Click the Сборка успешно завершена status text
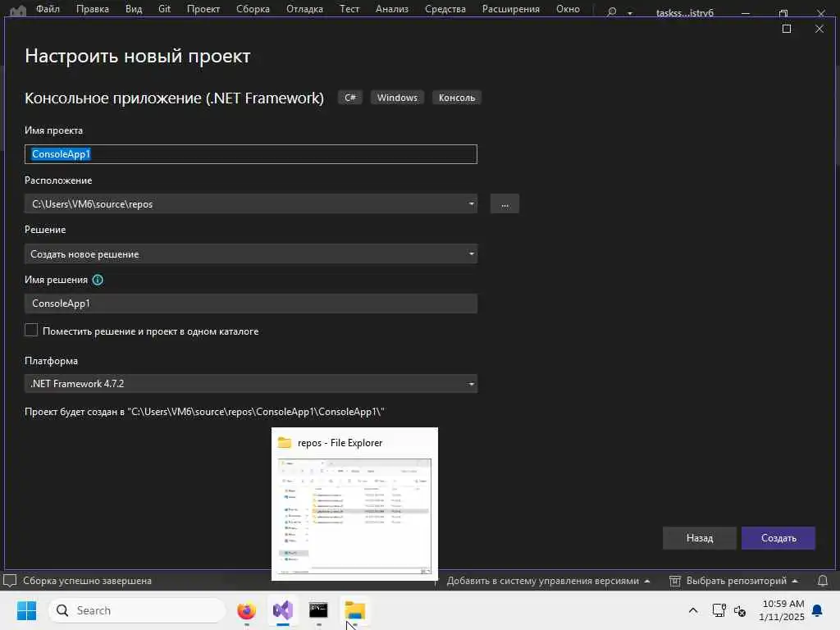This screenshot has height=630, width=840. [x=87, y=581]
